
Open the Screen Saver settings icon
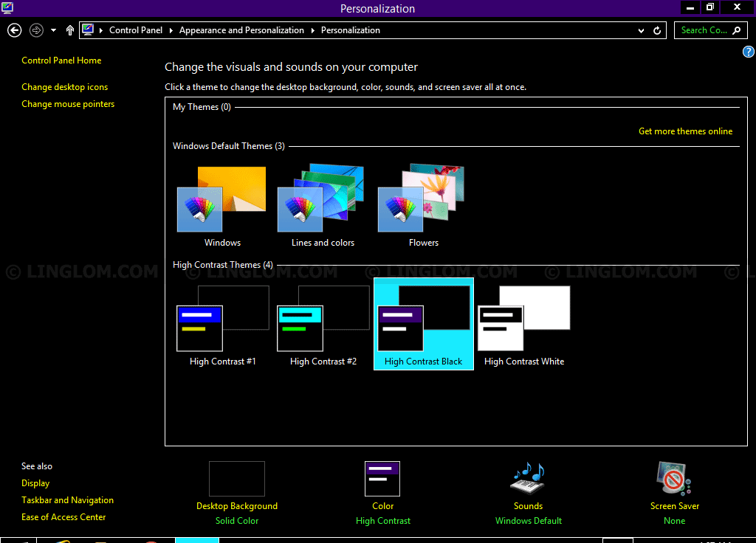674,478
